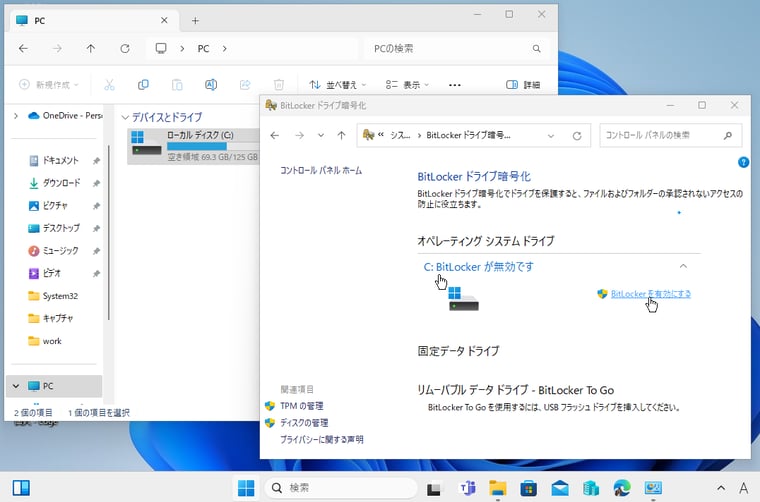760x502 pixels.
Task: Click chevron after PC in Explorer address bar
Action: tap(224, 48)
